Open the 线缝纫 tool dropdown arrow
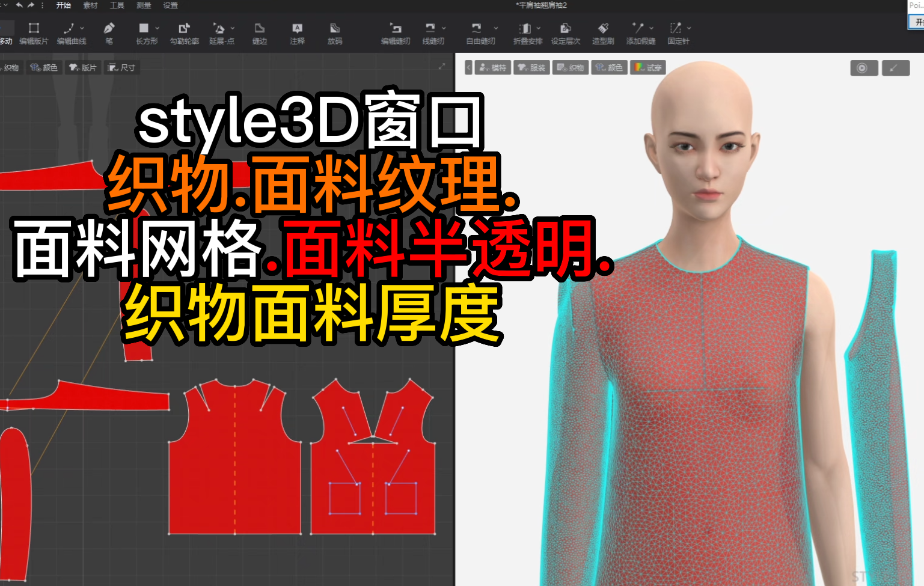 [444, 28]
